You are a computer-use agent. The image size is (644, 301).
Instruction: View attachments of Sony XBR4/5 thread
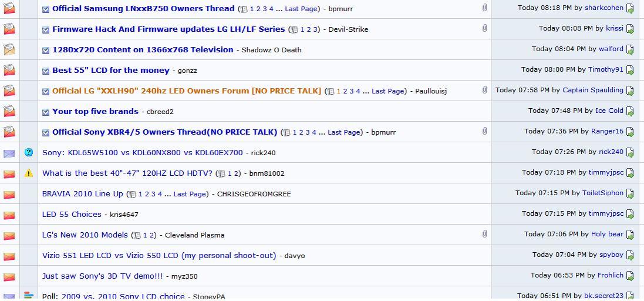click(485, 131)
